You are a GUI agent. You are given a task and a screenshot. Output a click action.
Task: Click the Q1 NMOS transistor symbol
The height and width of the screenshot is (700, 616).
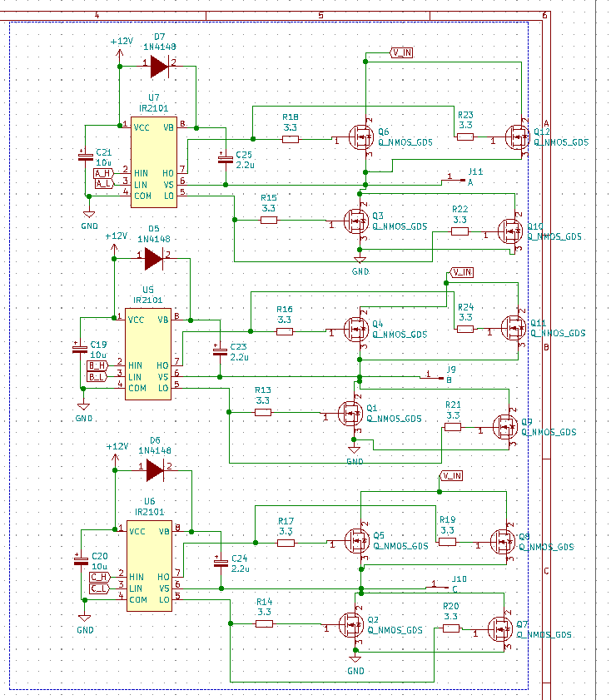350,414
